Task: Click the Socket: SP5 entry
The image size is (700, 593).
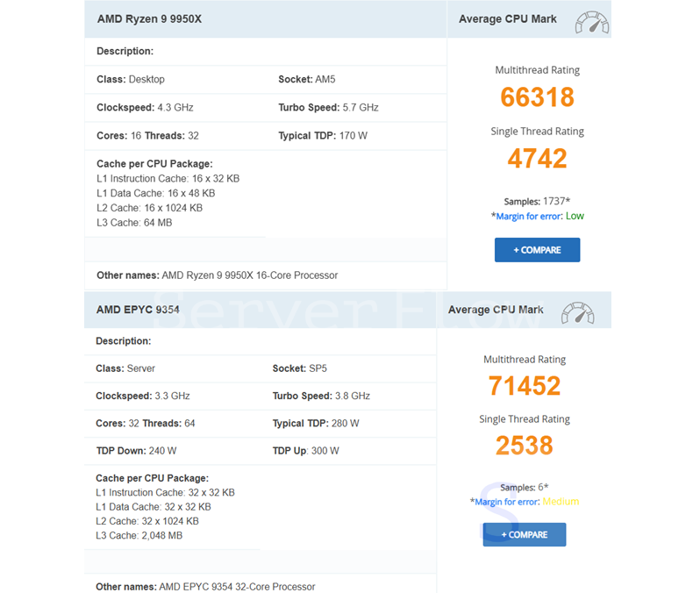Action: [x=299, y=368]
